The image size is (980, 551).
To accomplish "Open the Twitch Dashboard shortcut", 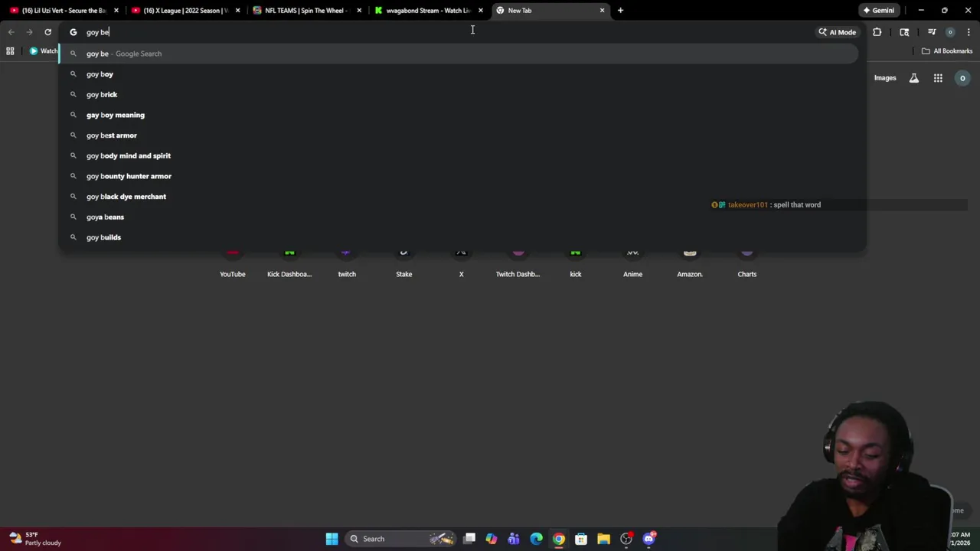I will [518, 263].
